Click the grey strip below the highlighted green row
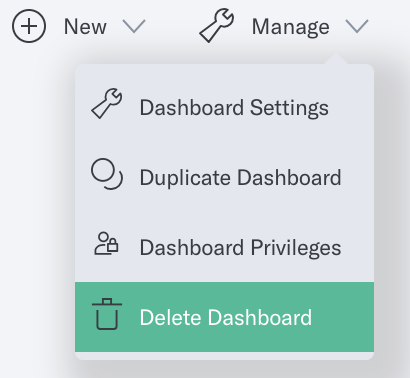 click(x=224, y=356)
